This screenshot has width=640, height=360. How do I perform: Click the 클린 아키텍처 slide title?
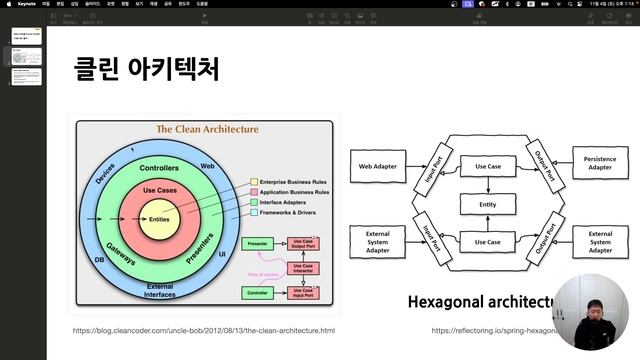146,69
